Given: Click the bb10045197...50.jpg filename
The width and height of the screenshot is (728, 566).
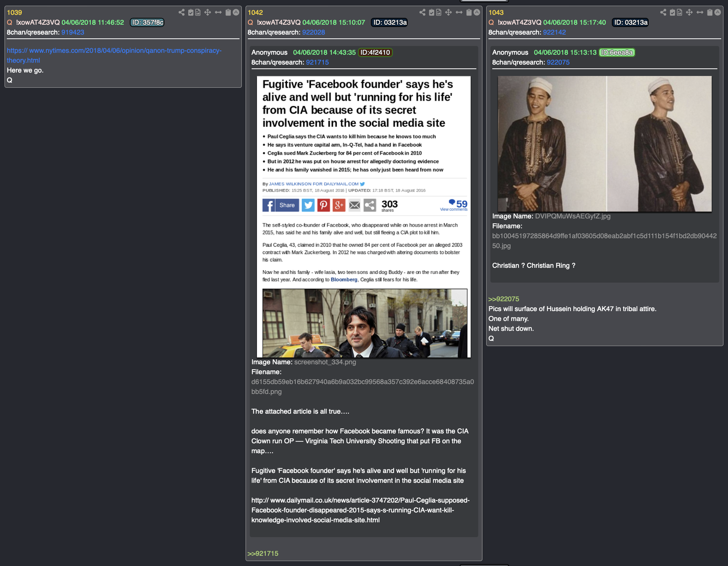Looking at the screenshot, I should tap(604, 241).
